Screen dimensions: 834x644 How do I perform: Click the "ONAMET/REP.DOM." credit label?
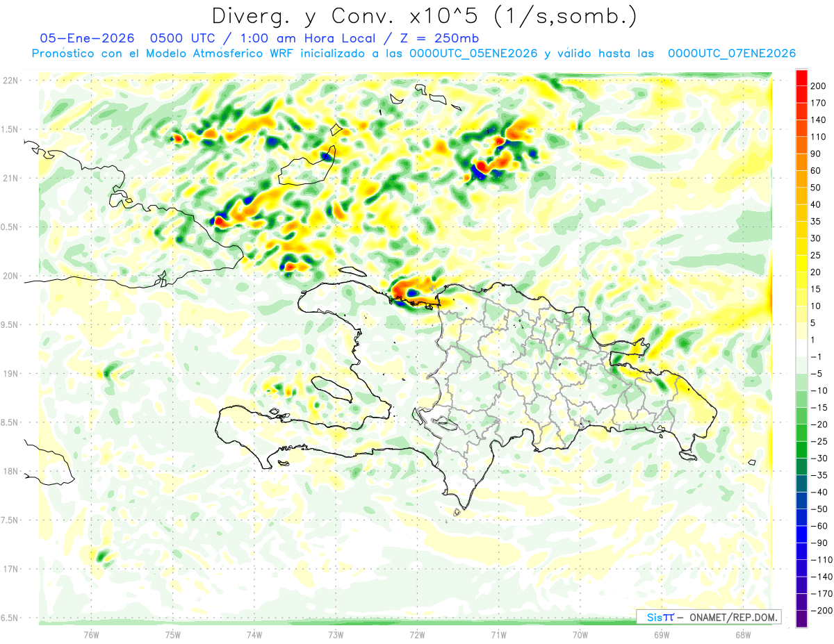733,617
